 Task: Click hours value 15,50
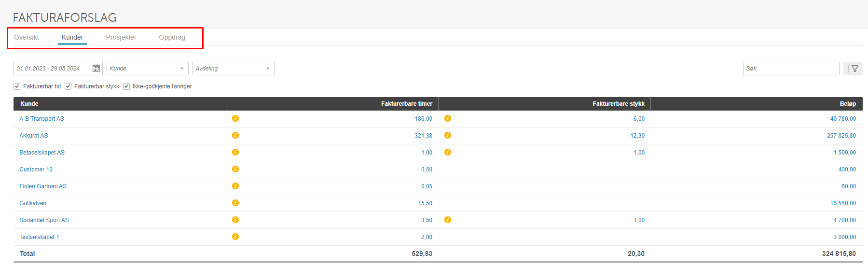pyautogui.click(x=425, y=203)
